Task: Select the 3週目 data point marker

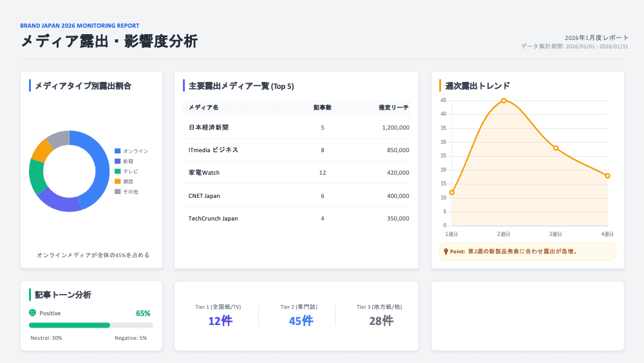Action: pos(556,148)
